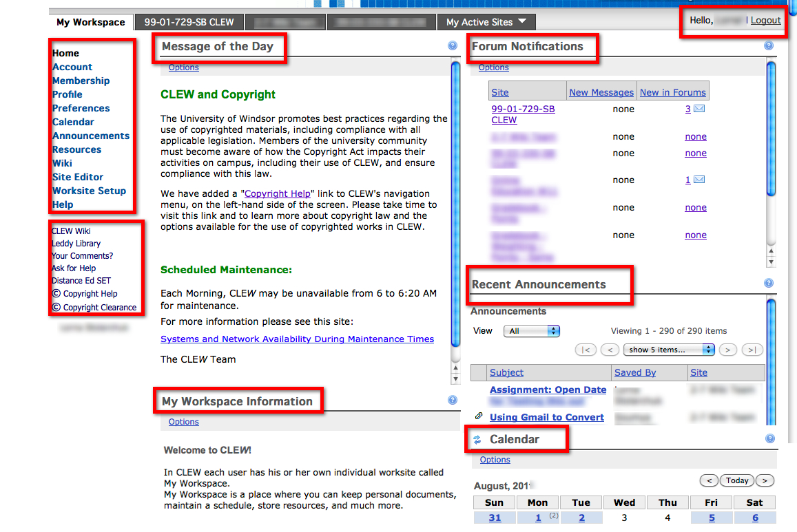Open the show 5 items dropdown
The height and width of the screenshot is (532, 797).
[669, 350]
